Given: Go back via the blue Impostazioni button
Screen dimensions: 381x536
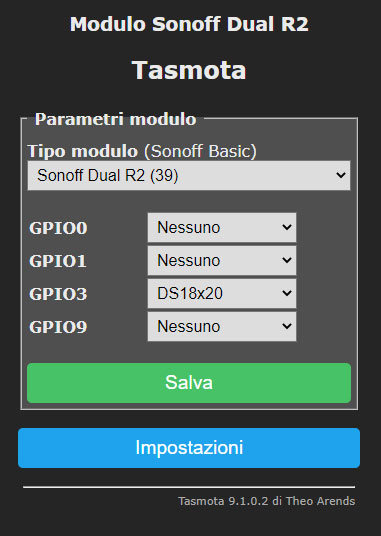Looking at the screenshot, I should [x=189, y=448].
